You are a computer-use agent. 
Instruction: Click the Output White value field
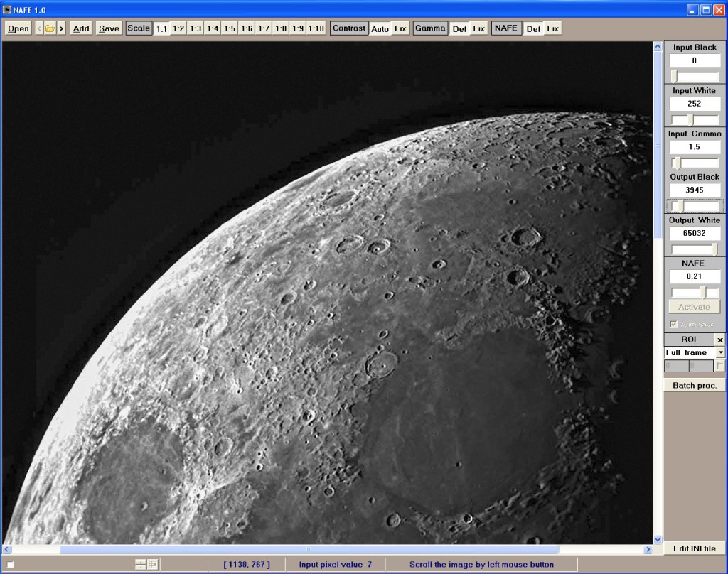pos(695,233)
